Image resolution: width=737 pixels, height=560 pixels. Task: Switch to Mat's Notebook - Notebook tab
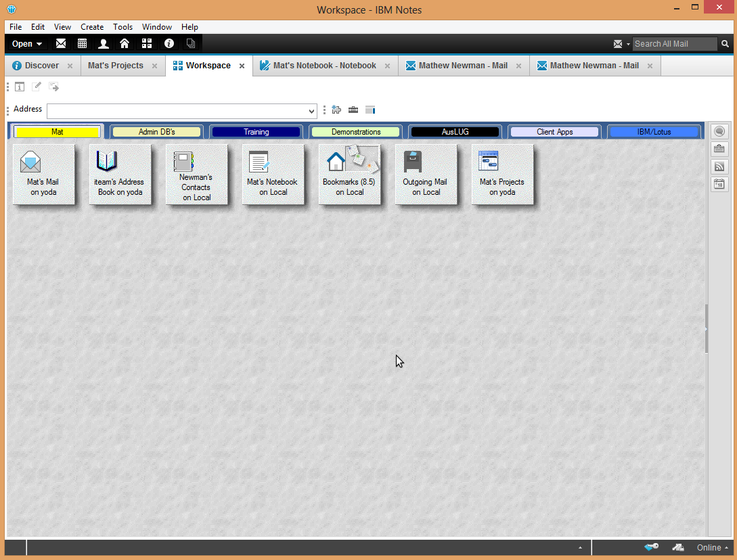324,66
